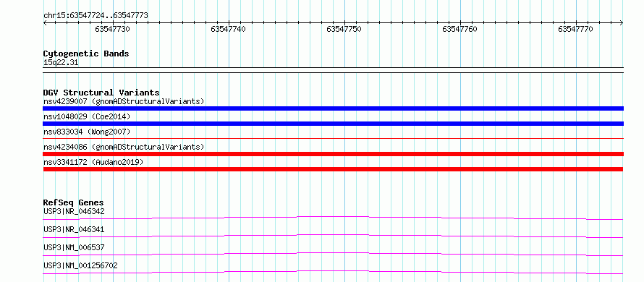Open variant nsv833034 (Wong2007) label
Screen dimensions: 644x282
point(87,132)
